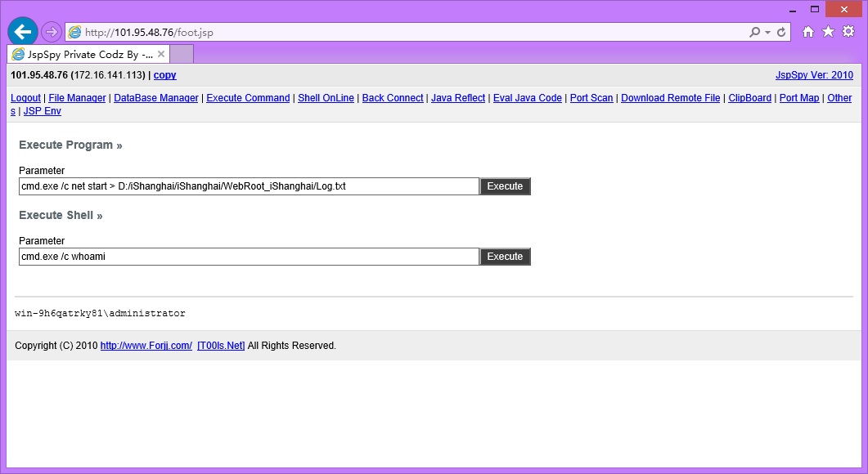Click the Logout link
Viewport: 868px width, 474px height.
[25, 98]
